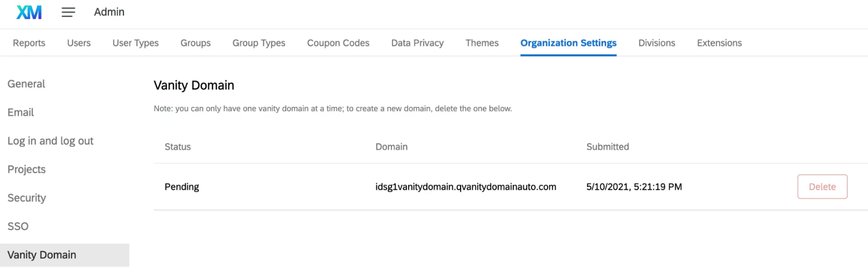
Task: Open the Group Types tab
Action: tap(258, 43)
